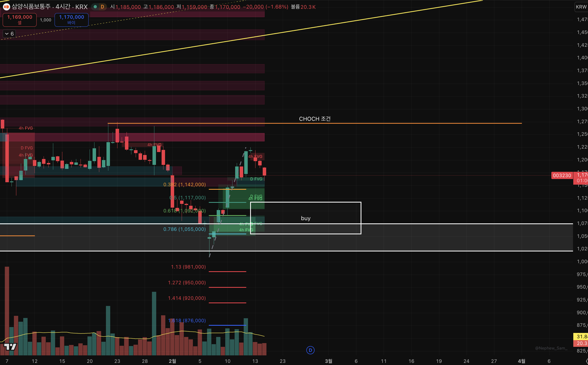
Task: Select the yellow ascending trend line
Action: (x=321, y=27)
